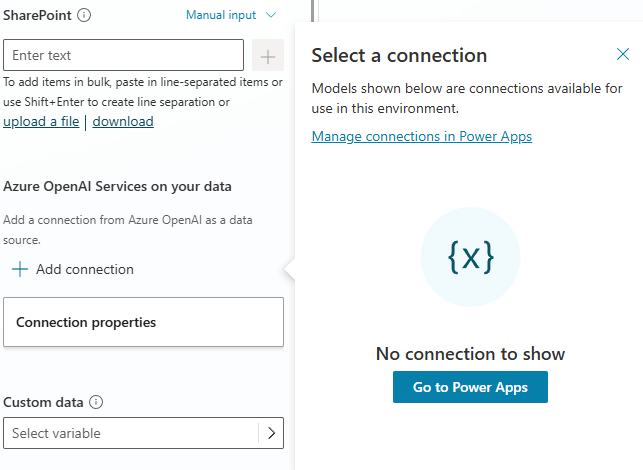Expand the Manual input chevron
The image size is (643, 470).
[x=271, y=15]
